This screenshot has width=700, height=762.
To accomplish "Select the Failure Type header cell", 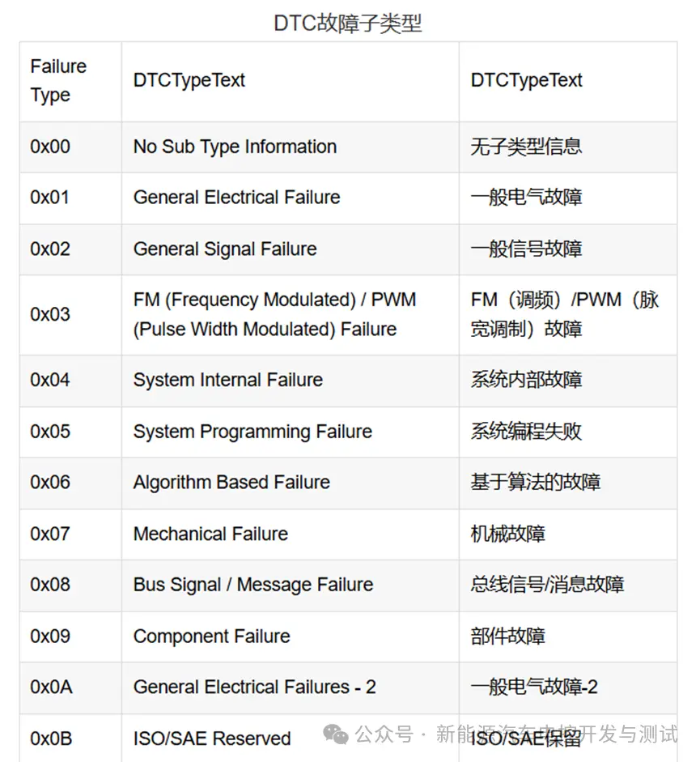I will (x=70, y=81).
